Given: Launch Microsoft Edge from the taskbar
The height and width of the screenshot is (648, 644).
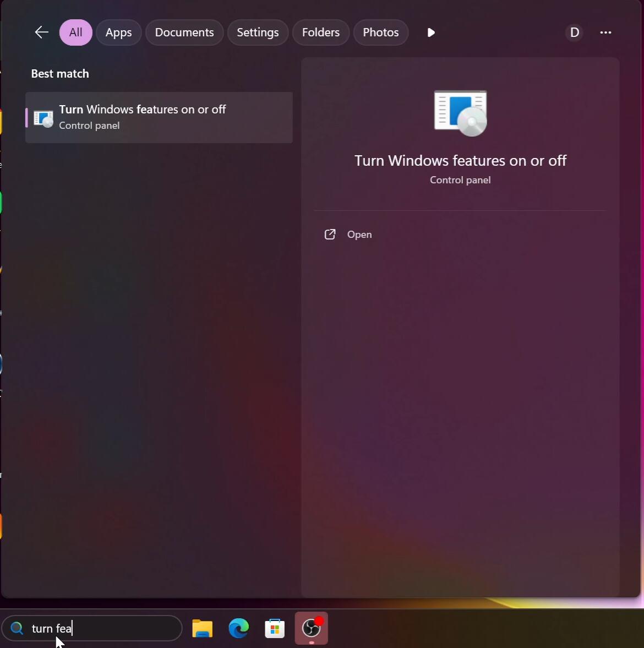Looking at the screenshot, I should [238, 628].
